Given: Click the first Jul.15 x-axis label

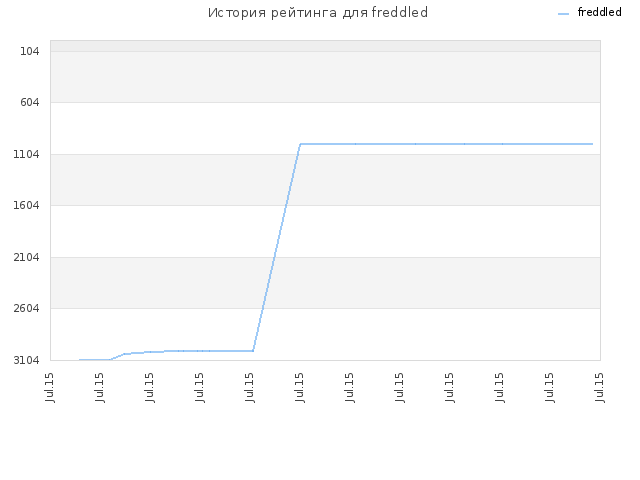Looking at the screenshot, I should 50,387.
